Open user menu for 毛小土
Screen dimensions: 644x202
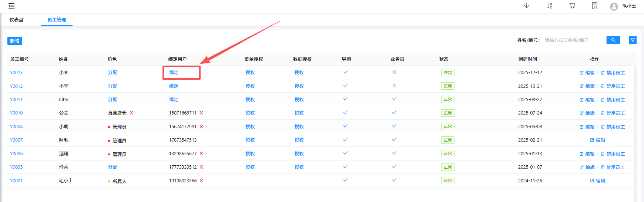point(624,6)
